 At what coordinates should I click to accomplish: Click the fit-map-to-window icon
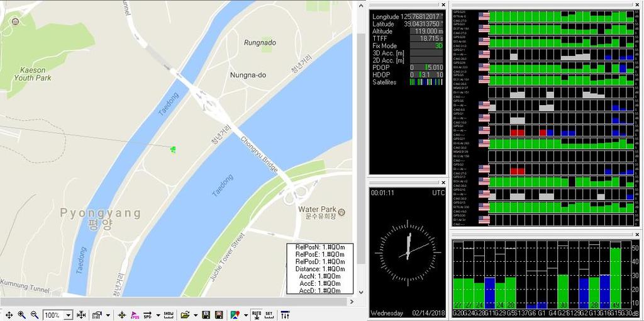(x=81, y=315)
